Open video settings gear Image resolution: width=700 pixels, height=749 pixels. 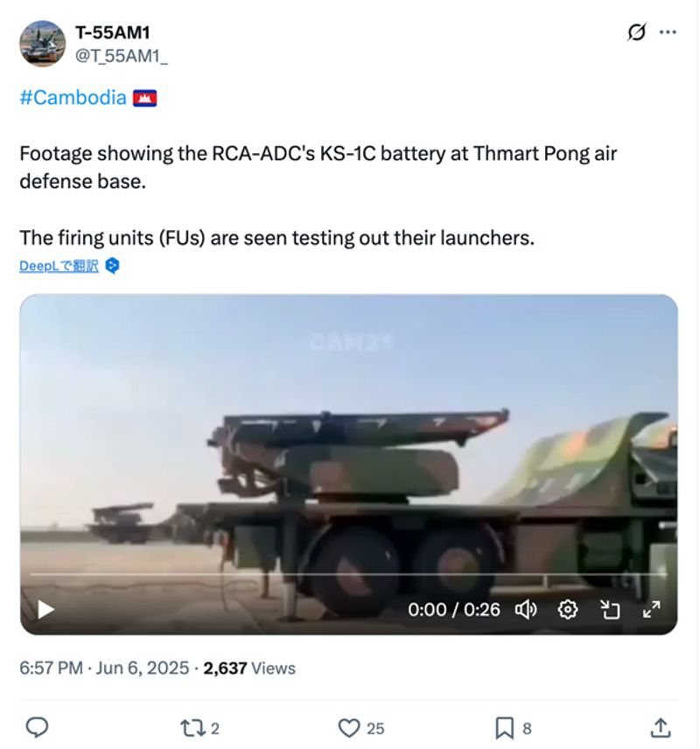(x=568, y=609)
